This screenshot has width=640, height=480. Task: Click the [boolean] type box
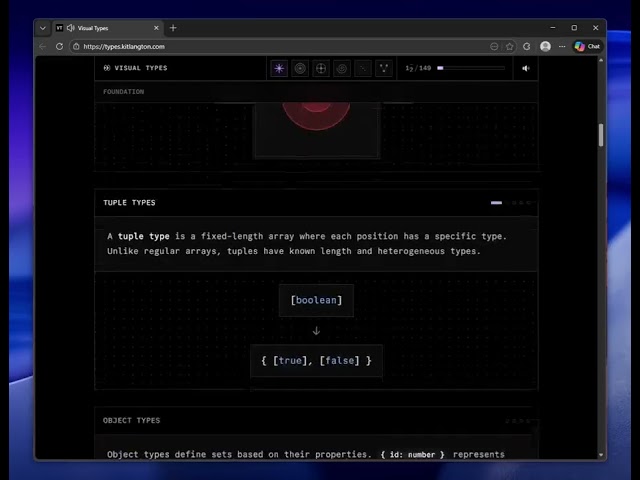pyautogui.click(x=316, y=300)
